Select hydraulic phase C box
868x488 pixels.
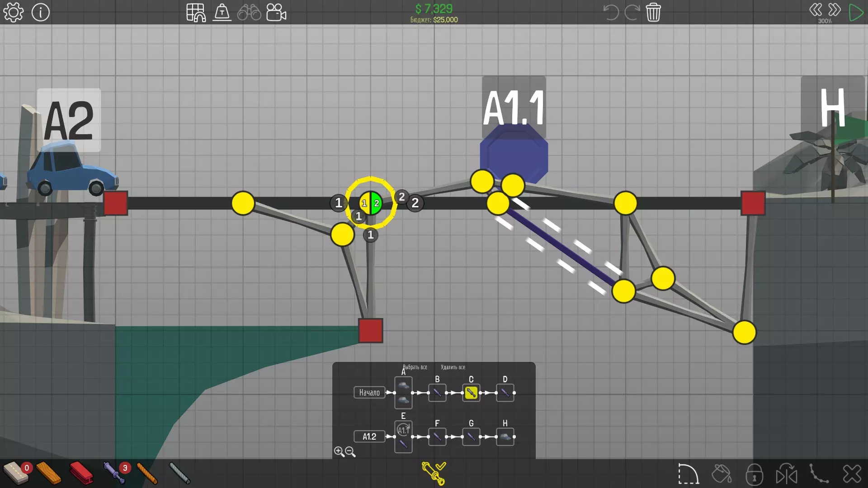tap(471, 393)
